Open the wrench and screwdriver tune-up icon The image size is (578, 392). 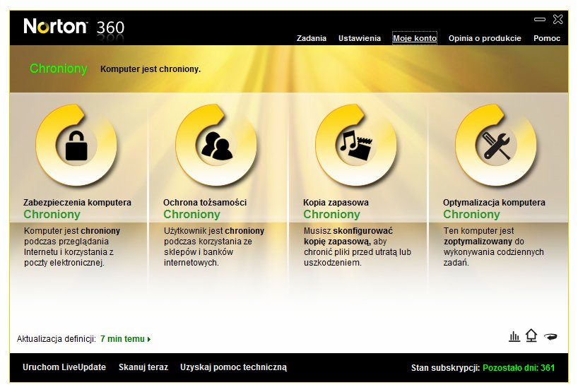tap(496, 145)
